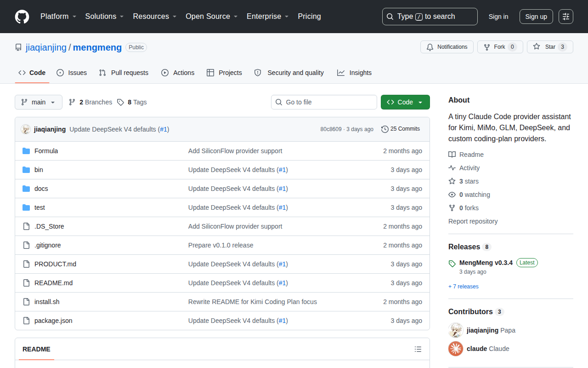
Task: Expand the Enterprise menu
Action: [x=268, y=17]
